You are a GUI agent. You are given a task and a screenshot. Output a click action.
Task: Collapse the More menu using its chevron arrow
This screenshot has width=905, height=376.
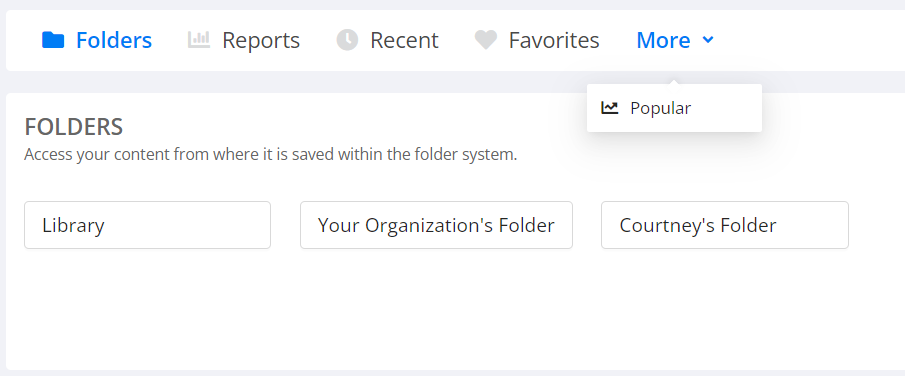[708, 40]
